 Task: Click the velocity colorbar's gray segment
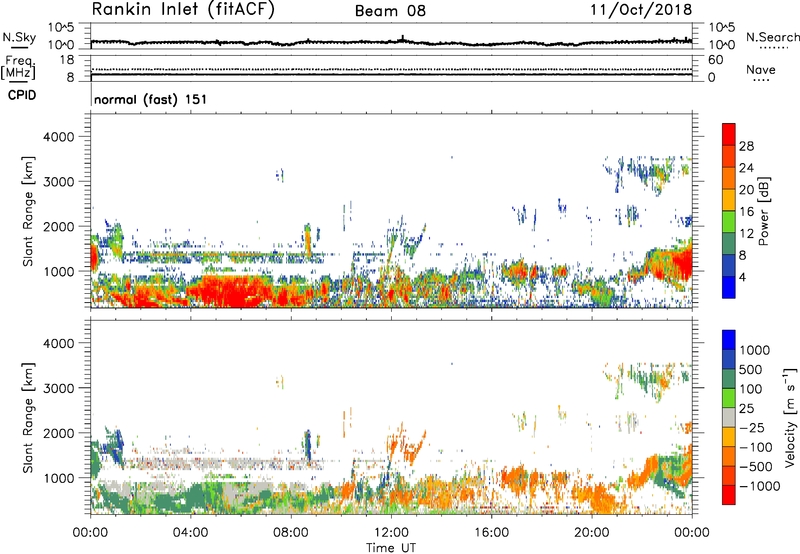click(x=729, y=417)
